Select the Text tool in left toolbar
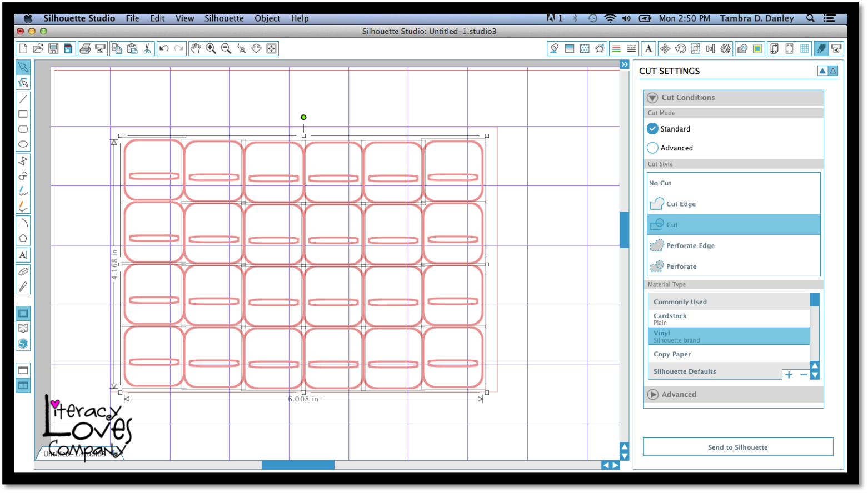The height and width of the screenshot is (493, 868). pos(23,255)
